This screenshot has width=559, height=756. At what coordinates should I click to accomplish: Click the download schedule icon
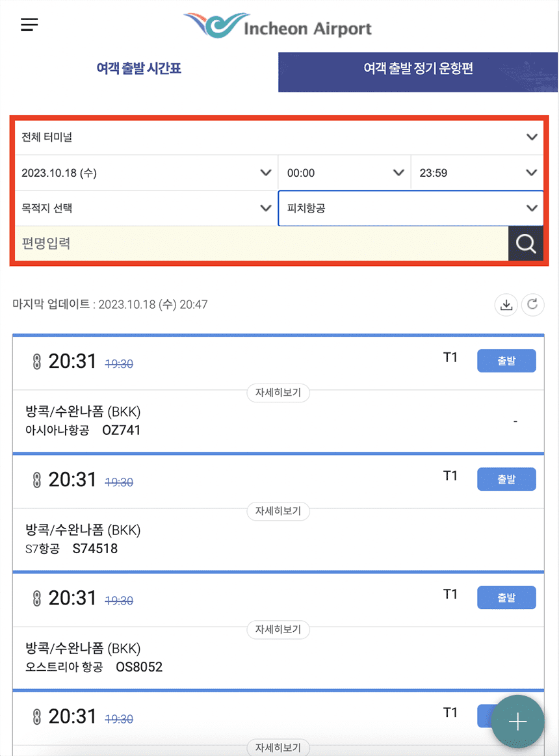[x=506, y=304]
